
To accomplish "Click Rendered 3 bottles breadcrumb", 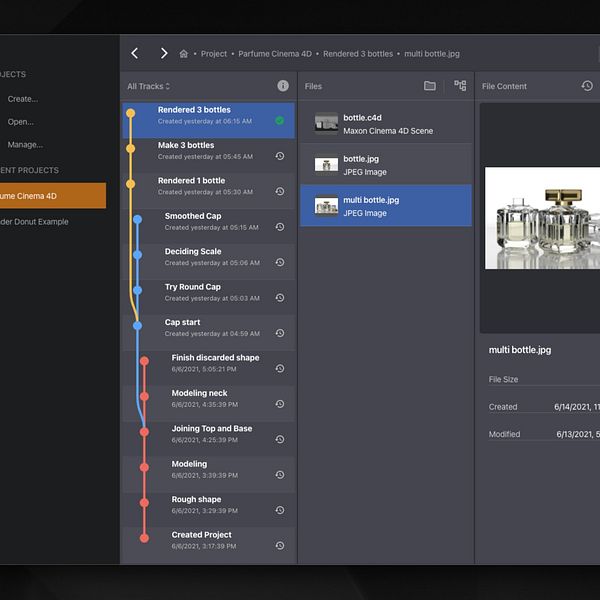I will pos(358,54).
